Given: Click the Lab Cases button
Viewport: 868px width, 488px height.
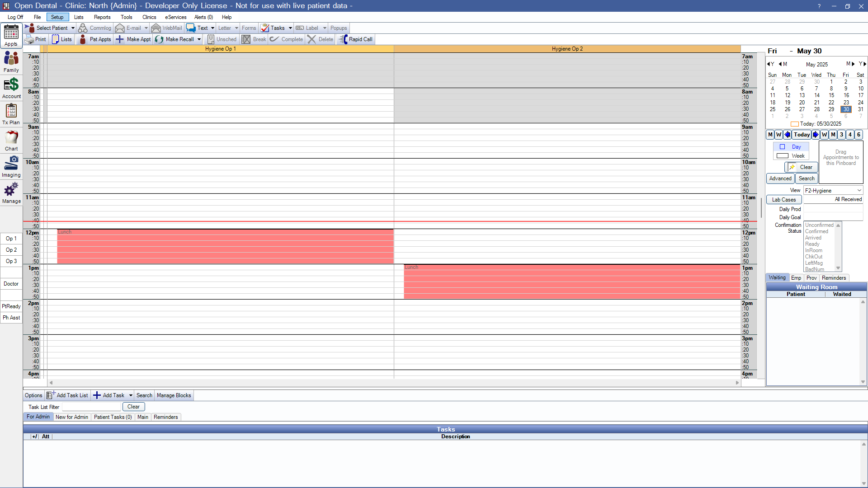Looking at the screenshot, I should pos(783,200).
